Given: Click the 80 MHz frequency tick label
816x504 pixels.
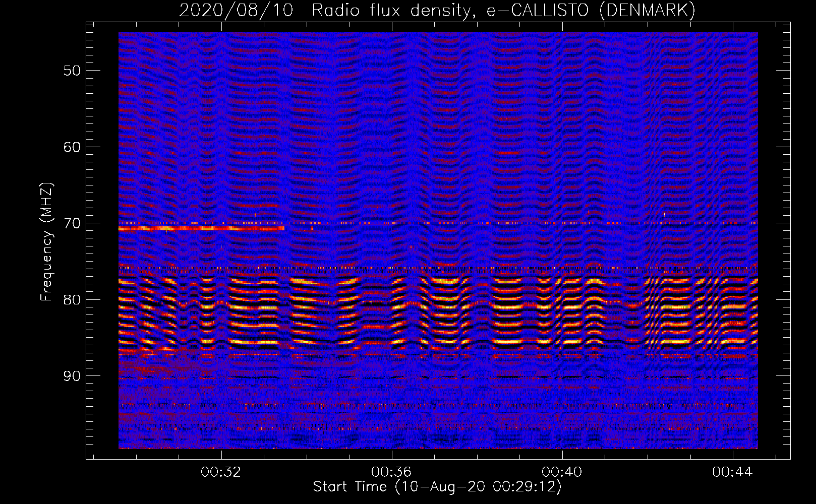Looking at the screenshot, I should (72, 300).
